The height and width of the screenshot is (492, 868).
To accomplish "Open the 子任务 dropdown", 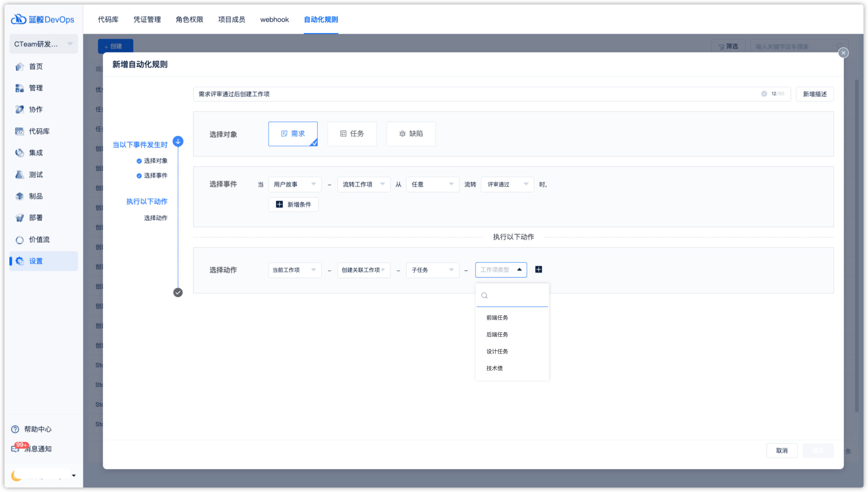I will [x=432, y=270].
